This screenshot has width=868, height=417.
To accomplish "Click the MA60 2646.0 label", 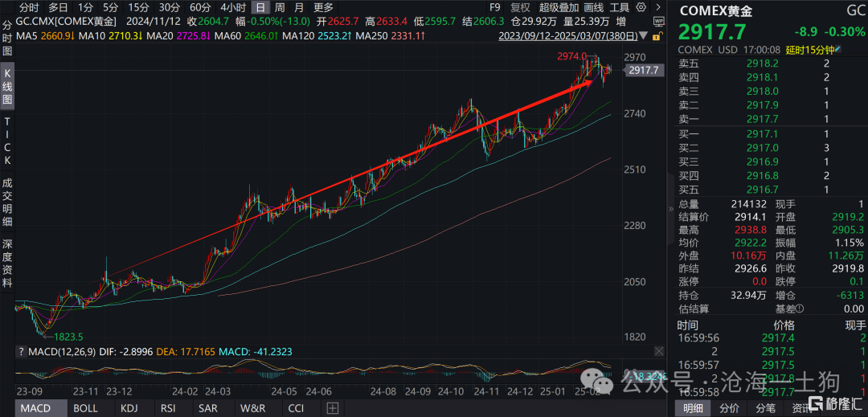I will [245, 36].
